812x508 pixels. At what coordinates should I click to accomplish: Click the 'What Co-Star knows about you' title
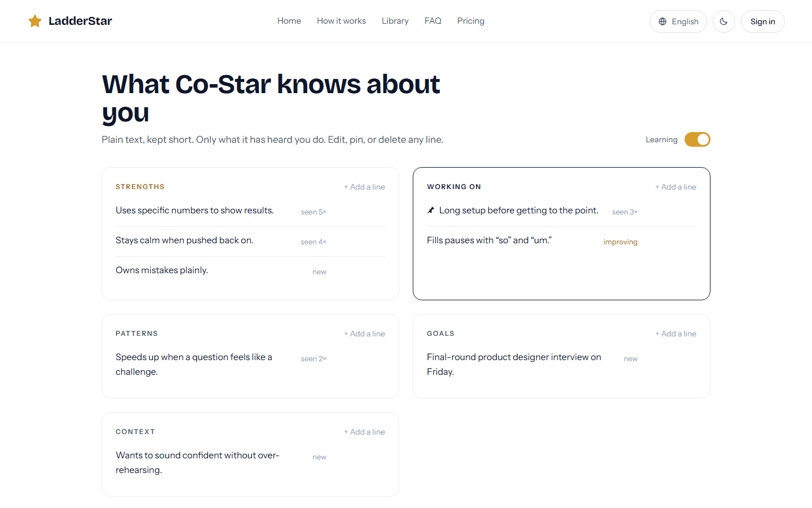click(x=271, y=98)
